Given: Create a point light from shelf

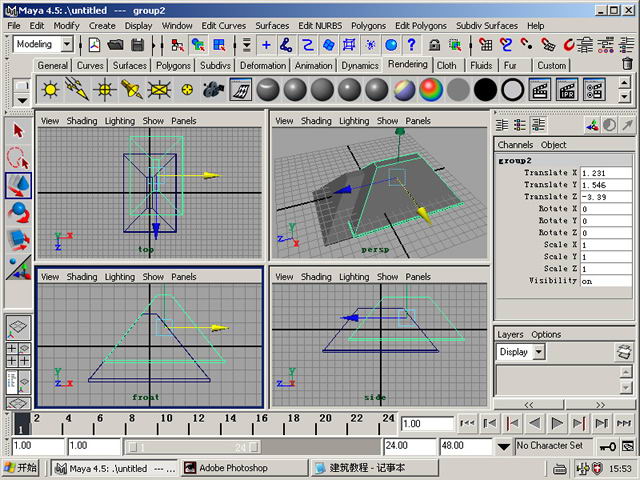Looking at the screenshot, I should point(104,89).
